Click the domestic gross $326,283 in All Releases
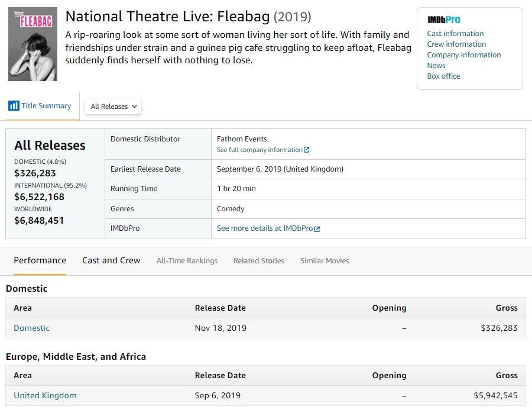 coord(35,173)
